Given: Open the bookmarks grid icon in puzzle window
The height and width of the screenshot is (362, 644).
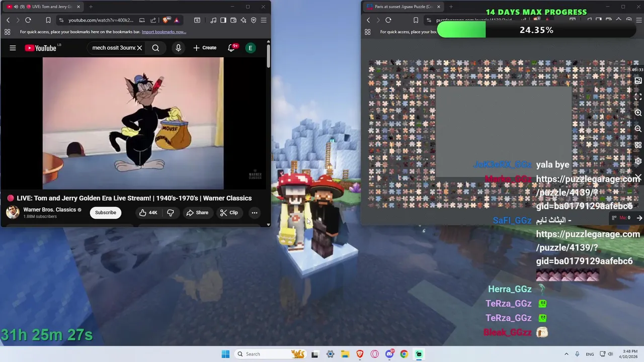Looking at the screenshot, I should pyautogui.click(x=368, y=32).
